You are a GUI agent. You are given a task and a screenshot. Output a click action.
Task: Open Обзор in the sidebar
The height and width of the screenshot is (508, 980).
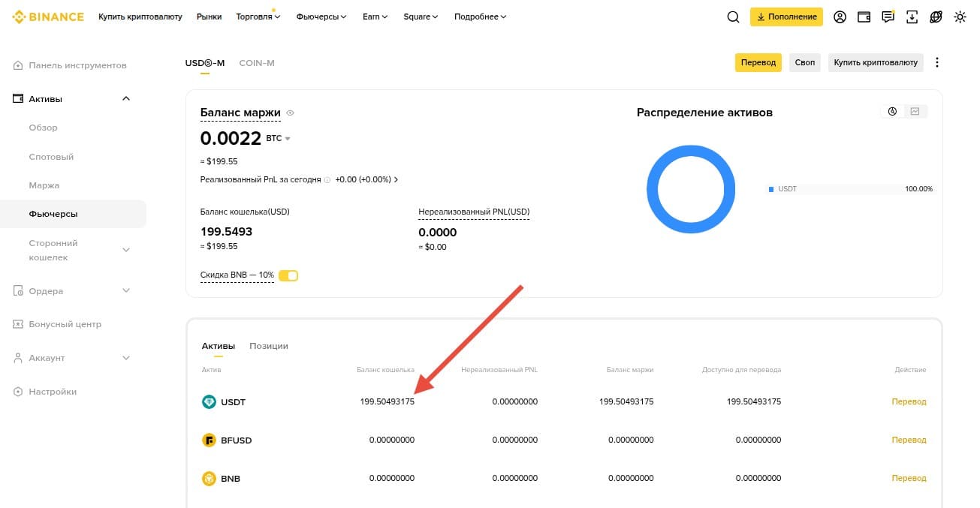pos(43,128)
